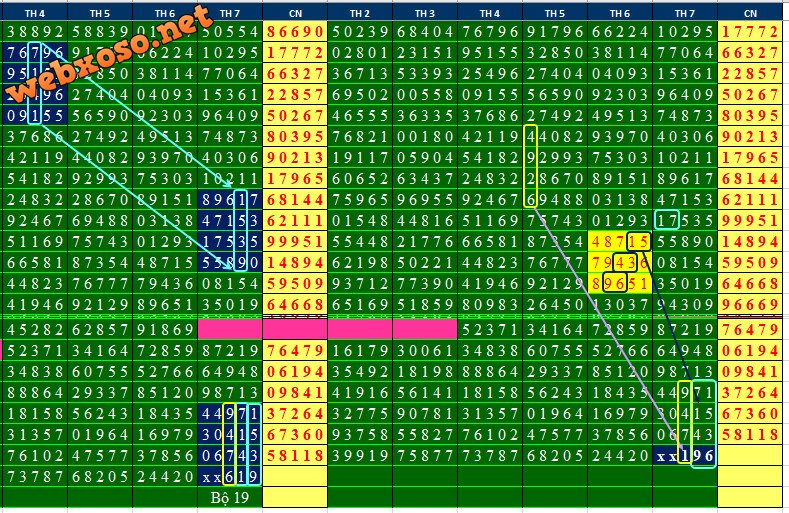
Task: Select the 00558 value
Action: (425, 95)
